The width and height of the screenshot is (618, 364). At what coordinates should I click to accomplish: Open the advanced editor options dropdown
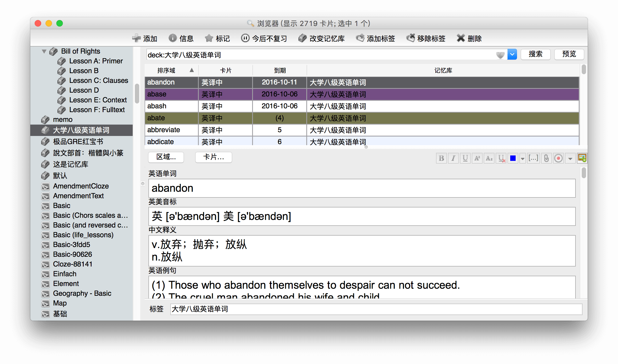tap(570, 159)
